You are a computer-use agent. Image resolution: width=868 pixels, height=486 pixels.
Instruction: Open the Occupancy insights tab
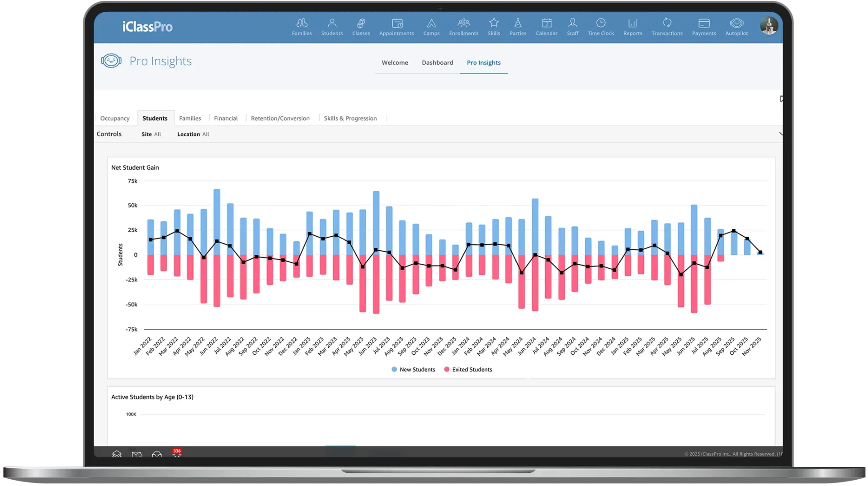tap(115, 118)
